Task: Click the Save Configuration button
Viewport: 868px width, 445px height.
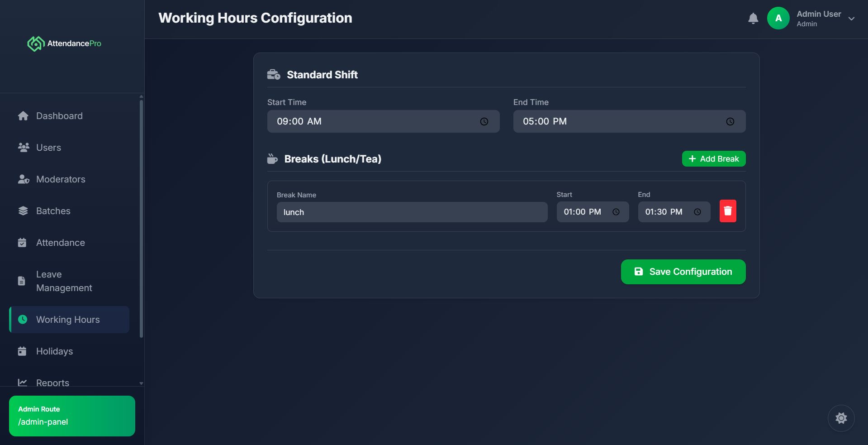Action: point(683,272)
